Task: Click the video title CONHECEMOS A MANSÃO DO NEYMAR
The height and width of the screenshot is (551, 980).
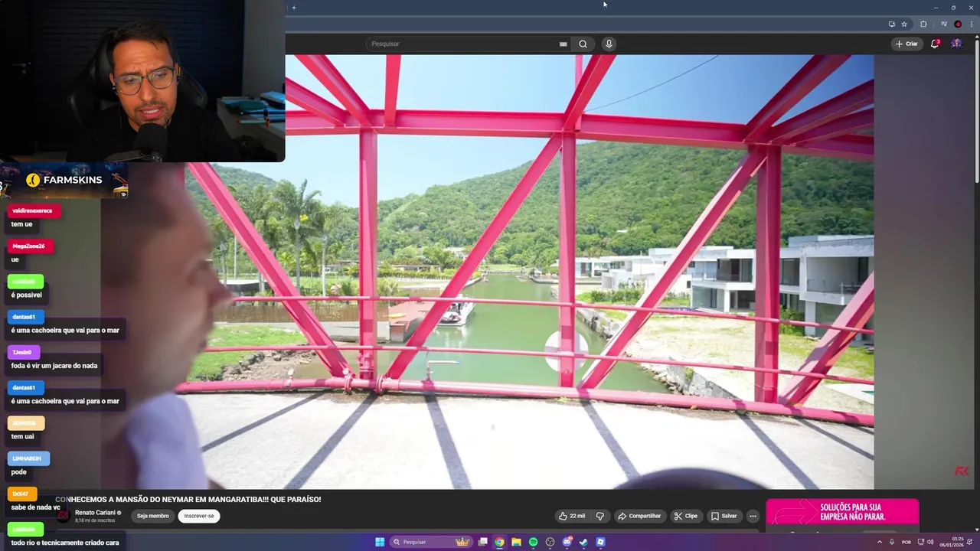Action: coord(188,499)
